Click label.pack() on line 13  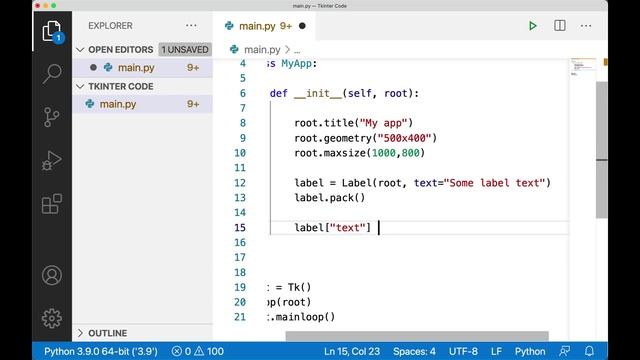pos(330,198)
